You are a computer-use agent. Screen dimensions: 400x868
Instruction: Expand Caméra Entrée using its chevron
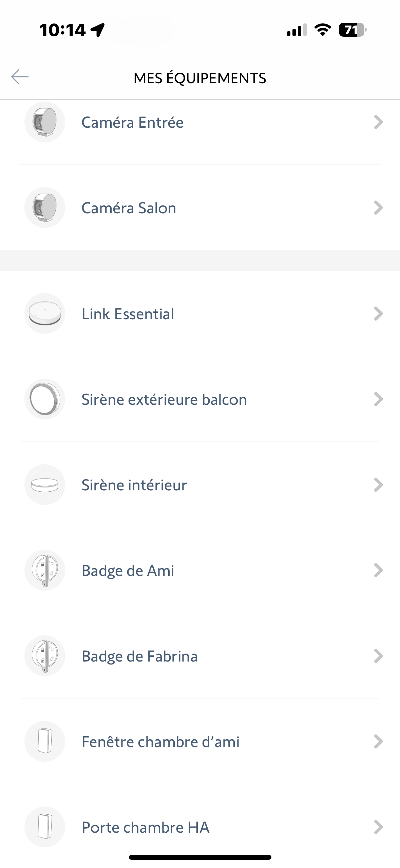[x=378, y=122]
